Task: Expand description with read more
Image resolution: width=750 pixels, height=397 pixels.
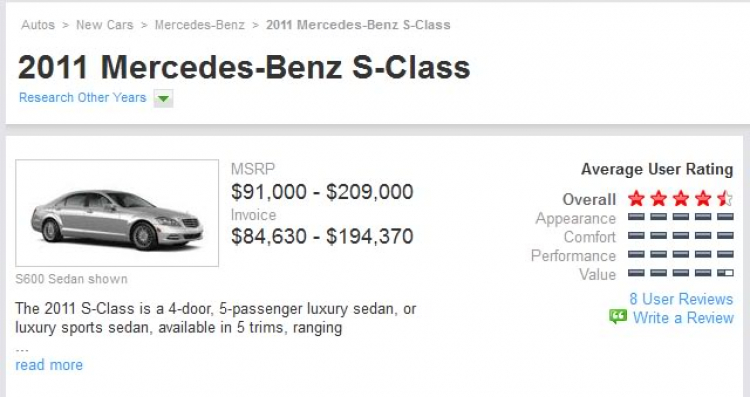Action: click(x=49, y=365)
